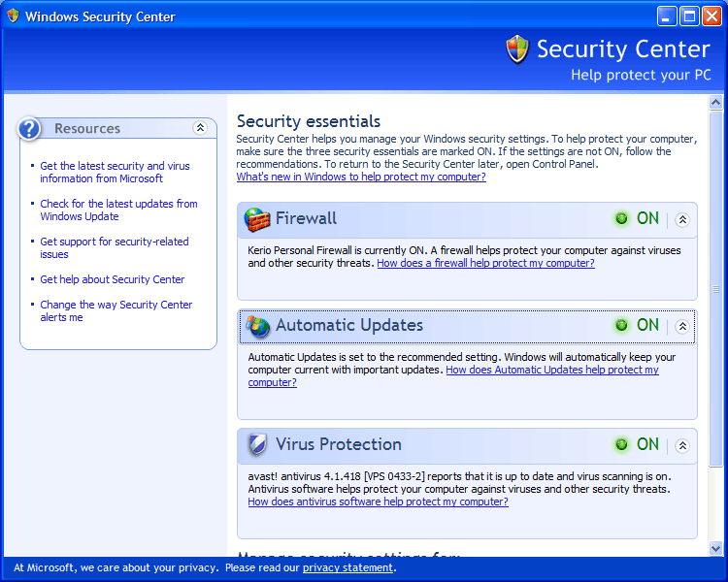Open 'How does a firewall help protect my computer?'

(485, 263)
